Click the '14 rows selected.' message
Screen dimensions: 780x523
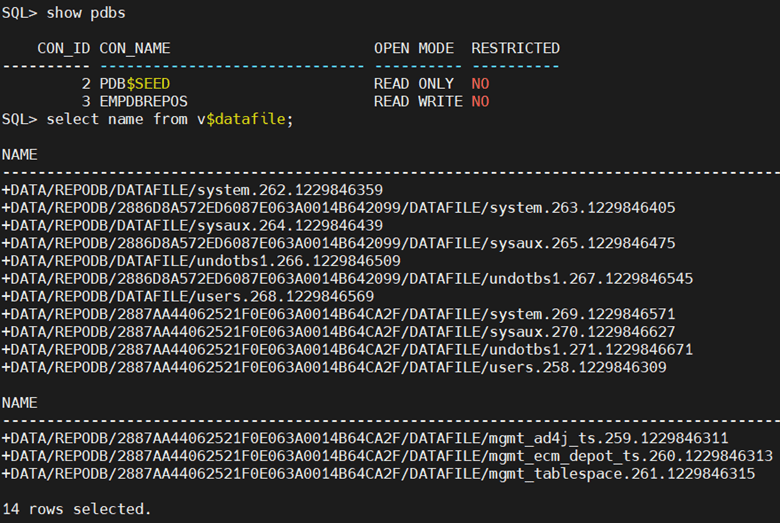77,509
